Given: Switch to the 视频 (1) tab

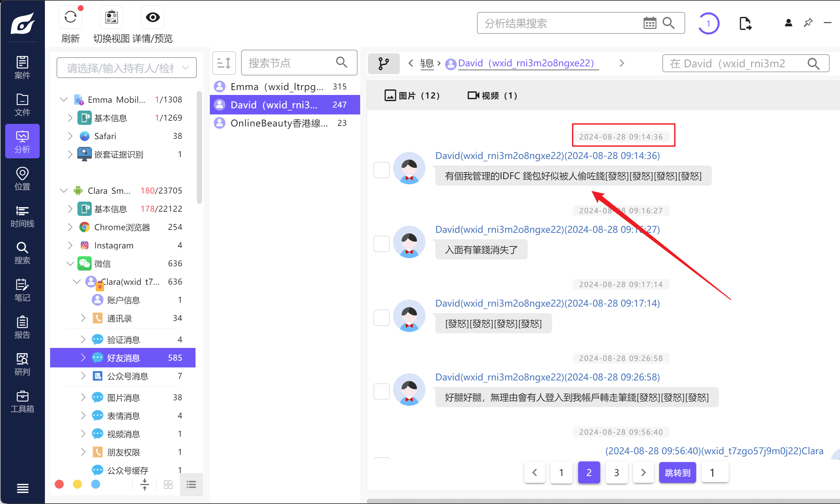Looking at the screenshot, I should [492, 95].
